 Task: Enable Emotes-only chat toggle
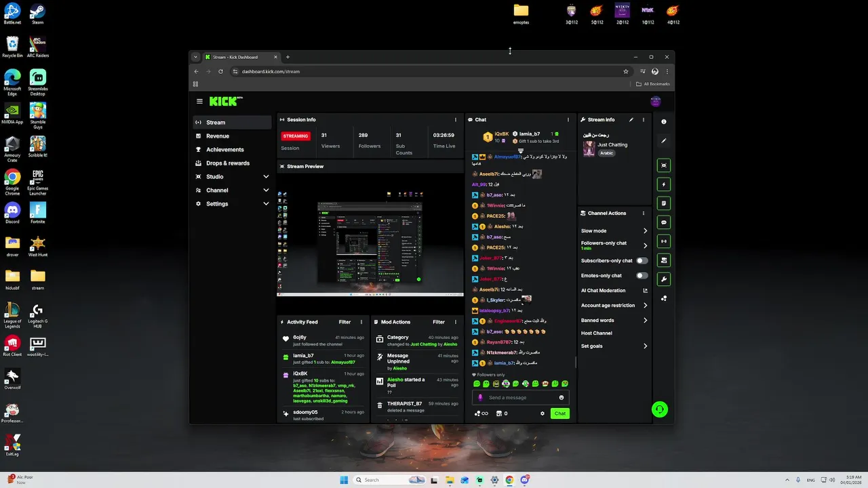coord(642,276)
